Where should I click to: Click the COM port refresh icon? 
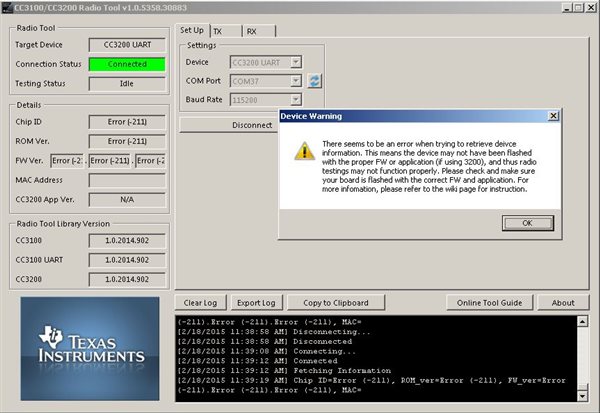[x=315, y=81]
